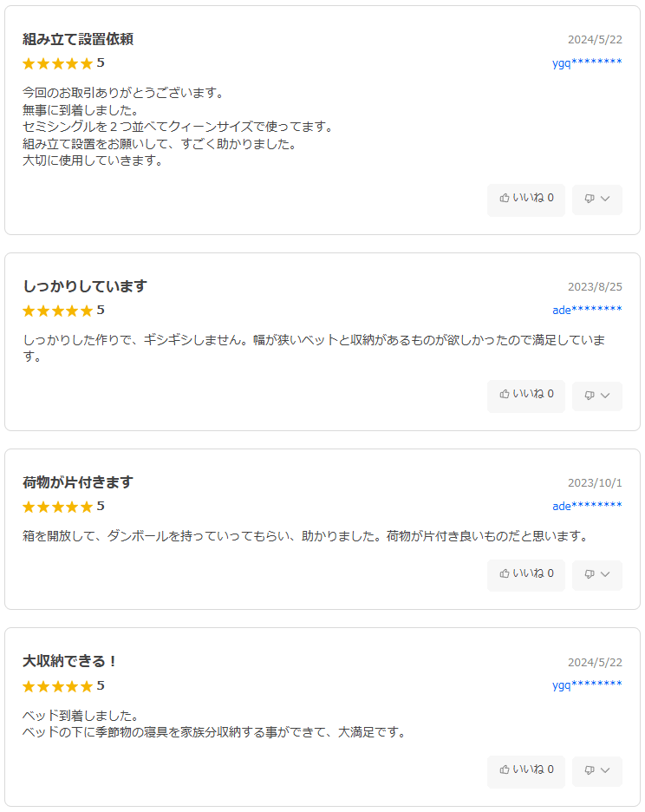Click thumbs-up icon on 大収納できる！ review
645x812 pixels.
pos(505,769)
